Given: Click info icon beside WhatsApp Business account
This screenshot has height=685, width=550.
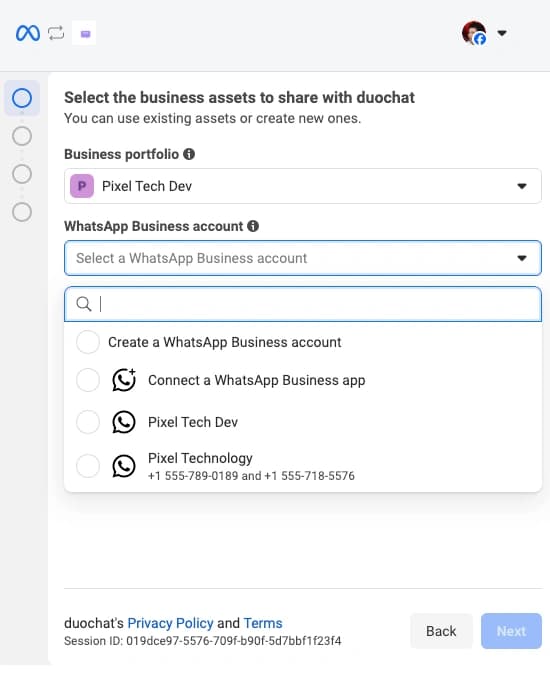Looking at the screenshot, I should [x=253, y=226].
